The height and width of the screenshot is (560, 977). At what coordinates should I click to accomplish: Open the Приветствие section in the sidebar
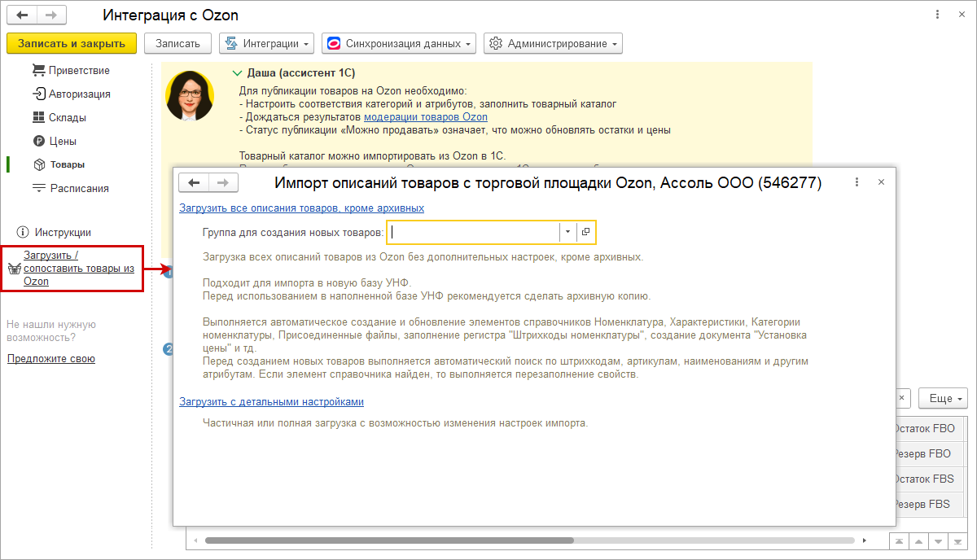pyautogui.click(x=79, y=71)
